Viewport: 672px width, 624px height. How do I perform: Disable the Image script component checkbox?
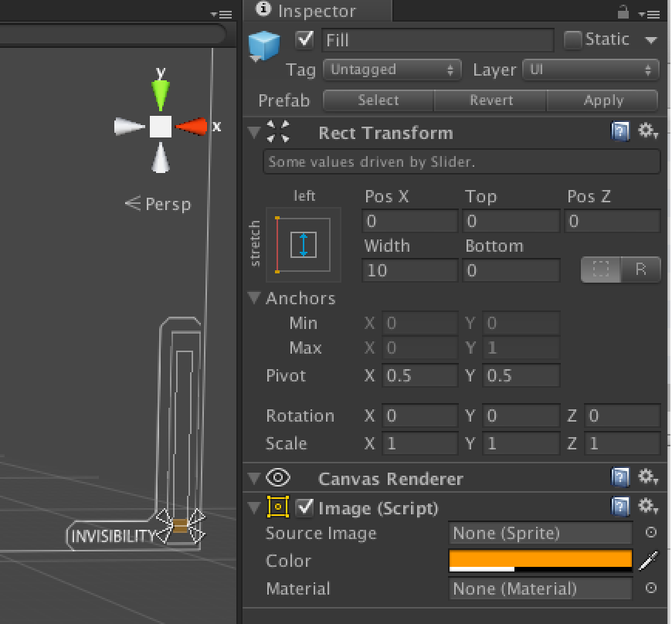tap(305, 507)
